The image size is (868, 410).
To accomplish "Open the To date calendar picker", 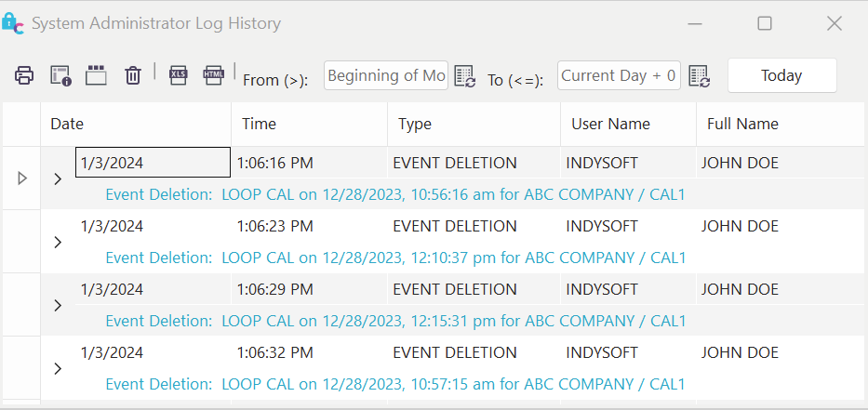I will 700,76.
